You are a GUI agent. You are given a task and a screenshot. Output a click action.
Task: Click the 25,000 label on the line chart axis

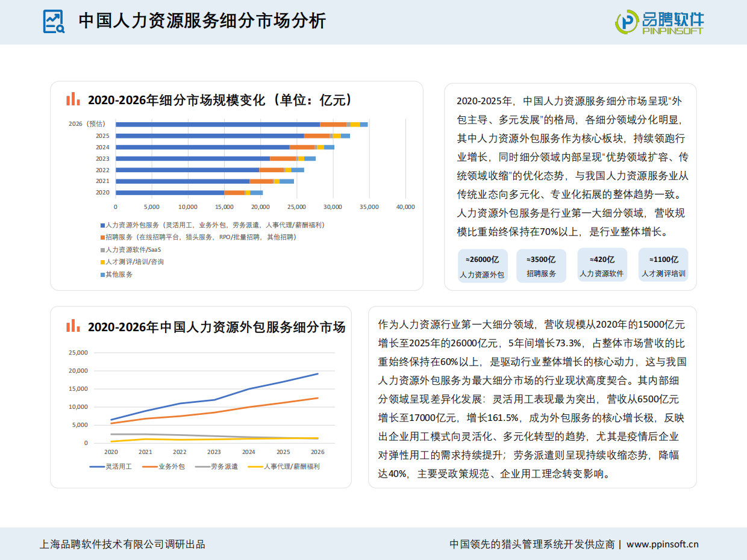(x=78, y=353)
